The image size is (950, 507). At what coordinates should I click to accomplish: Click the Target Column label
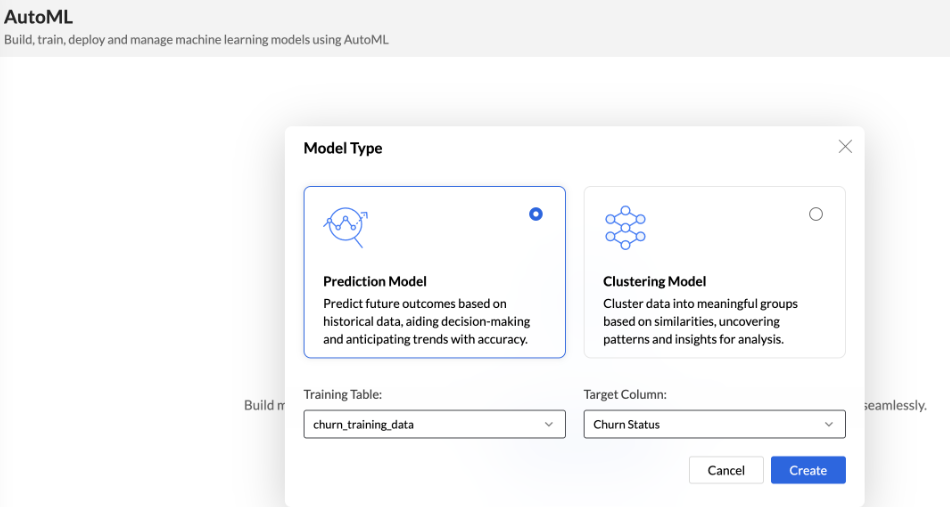[625, 395]
